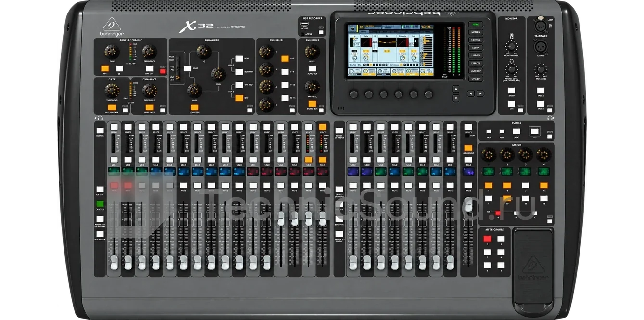Toggle the COMP / EXP button
644x320 pixels.
(x=150, y=107)
